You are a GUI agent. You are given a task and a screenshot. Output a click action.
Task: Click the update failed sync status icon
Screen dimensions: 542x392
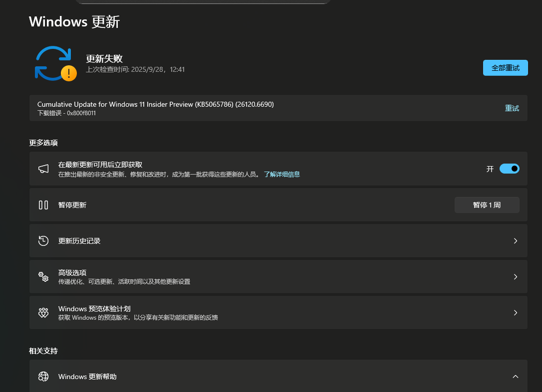point(56,63)
